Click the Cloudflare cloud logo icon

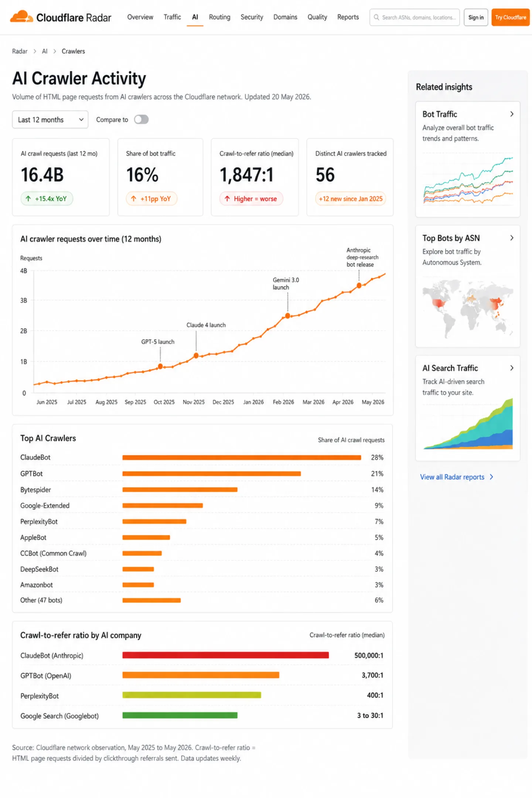[21, 17]
